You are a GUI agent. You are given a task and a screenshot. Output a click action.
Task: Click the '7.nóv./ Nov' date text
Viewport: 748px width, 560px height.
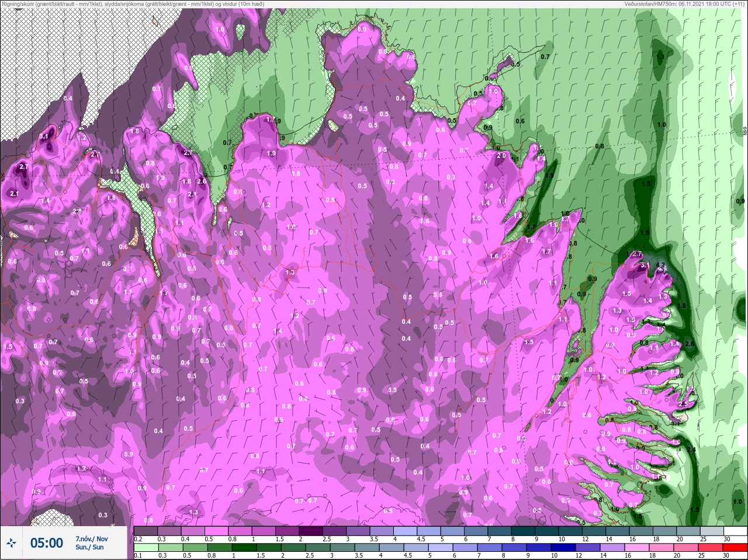[x=91, y=539]
